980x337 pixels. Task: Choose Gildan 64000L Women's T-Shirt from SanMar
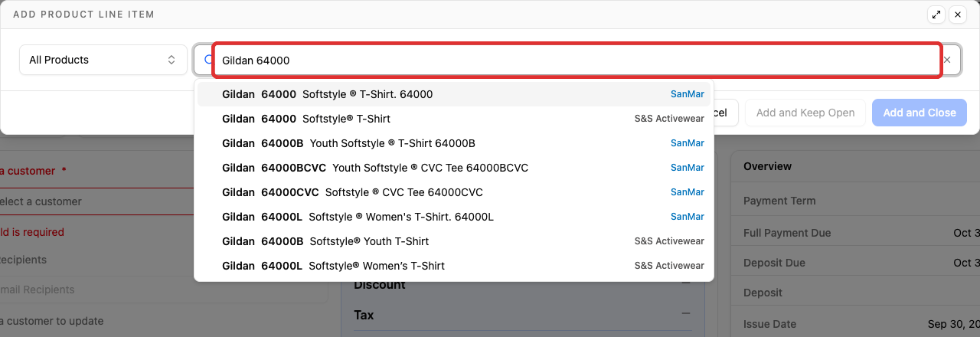[454, 217]
